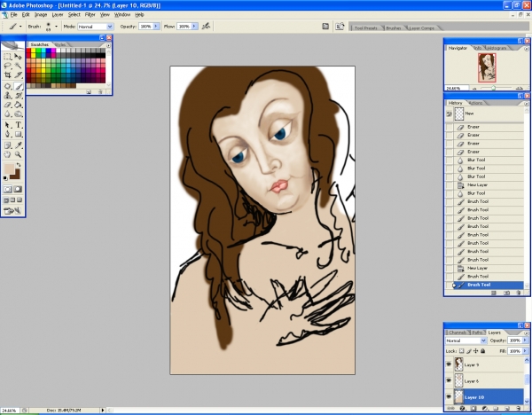Select the Magic Wand tool
532x415 pixels.
19,66
